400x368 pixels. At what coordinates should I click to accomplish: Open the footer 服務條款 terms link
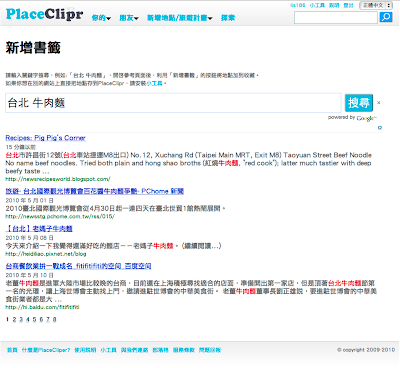(184, 350)
